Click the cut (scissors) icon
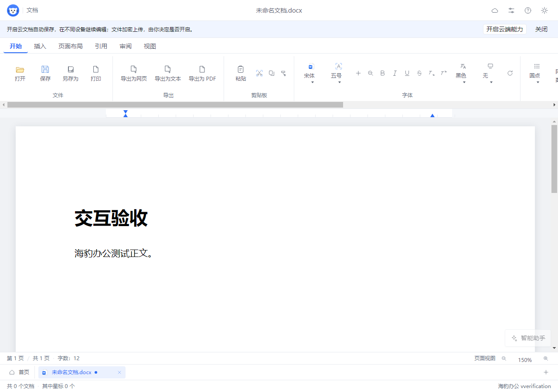The height and width of the screenshot is (392, 558). (x=259, y=73)
